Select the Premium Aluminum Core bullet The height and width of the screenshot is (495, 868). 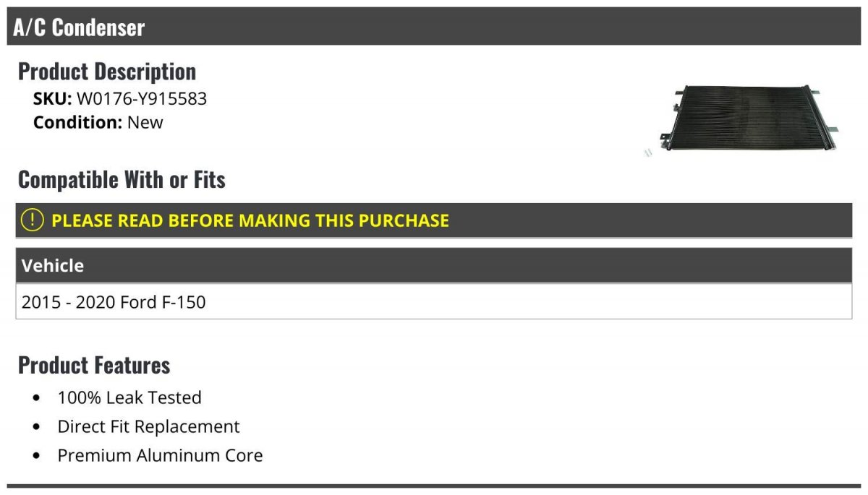pyautogui.click(x=160, y=455)
